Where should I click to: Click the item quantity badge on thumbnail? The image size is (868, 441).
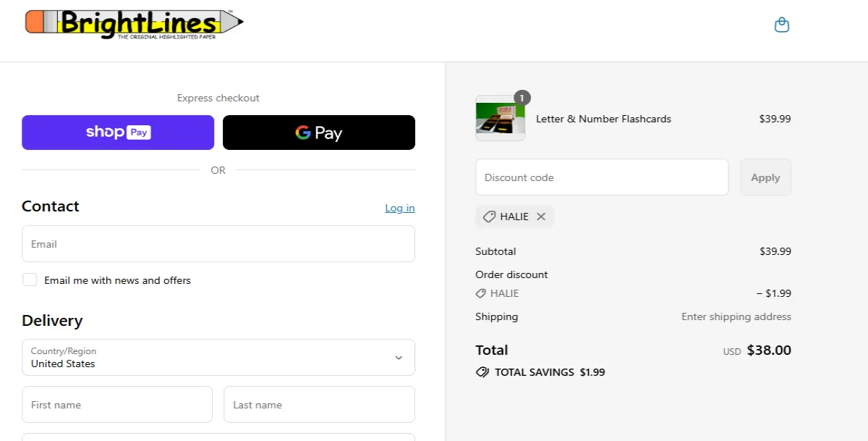click(x=522, y=98)
